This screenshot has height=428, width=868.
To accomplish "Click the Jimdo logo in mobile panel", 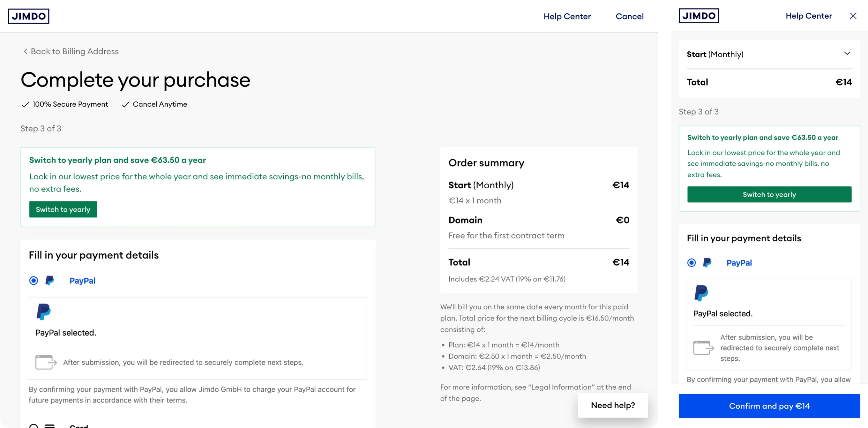I will tap(699, 16).
